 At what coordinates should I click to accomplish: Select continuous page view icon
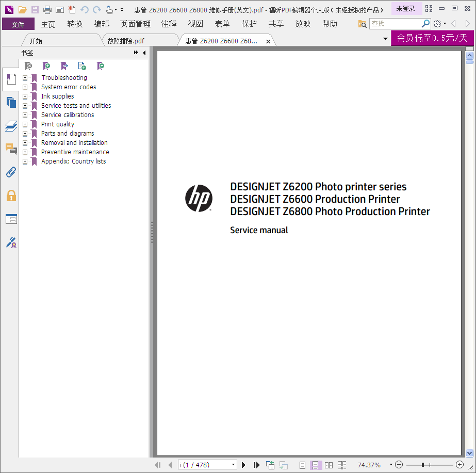pyautogui.click(x=316, y=465)
